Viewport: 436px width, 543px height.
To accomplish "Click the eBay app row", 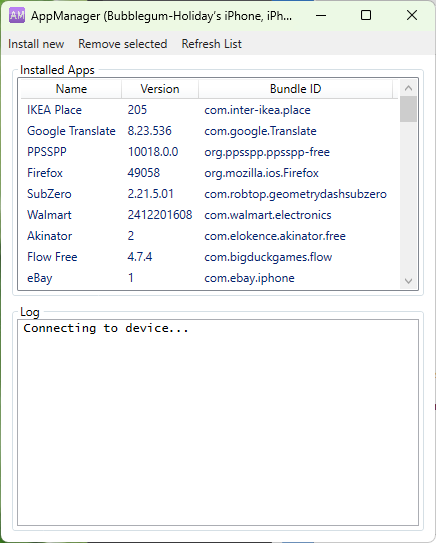I will point(209,278).
